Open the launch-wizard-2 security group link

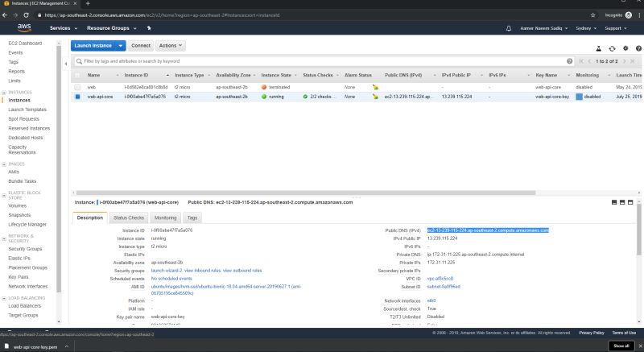167,271
